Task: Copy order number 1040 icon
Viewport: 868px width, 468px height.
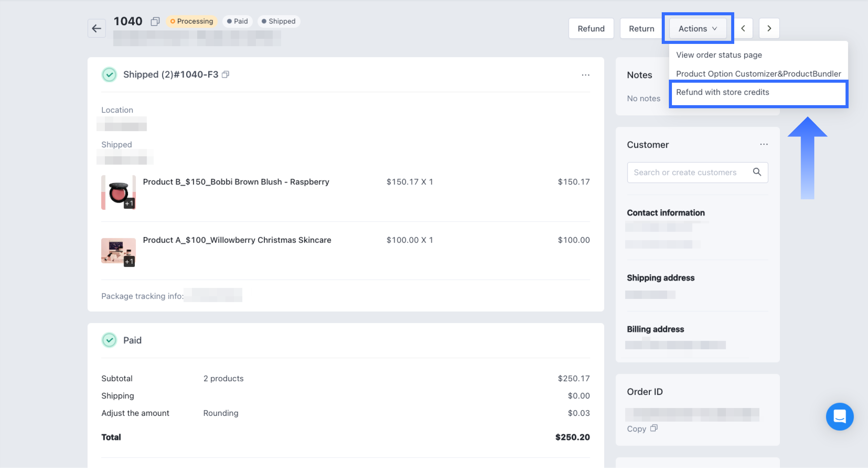Action: point(155,21)
